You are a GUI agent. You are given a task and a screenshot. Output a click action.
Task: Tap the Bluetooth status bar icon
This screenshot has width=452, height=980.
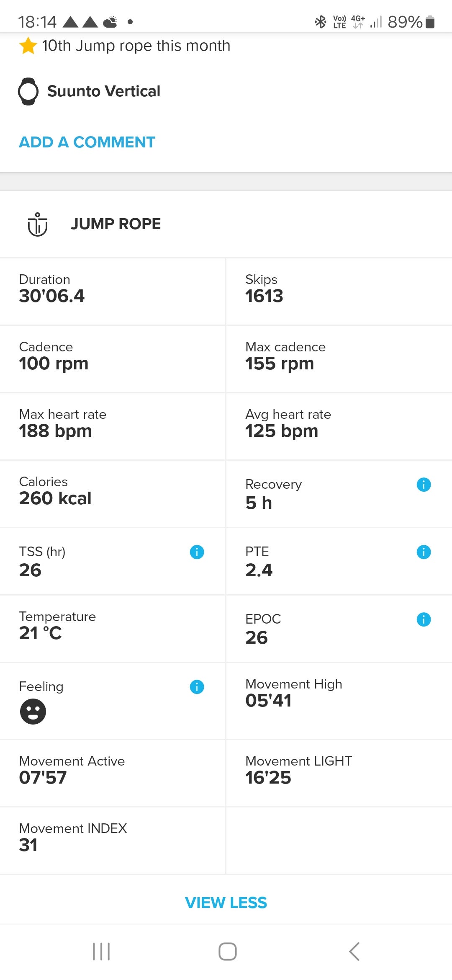[x=321, y=22]
